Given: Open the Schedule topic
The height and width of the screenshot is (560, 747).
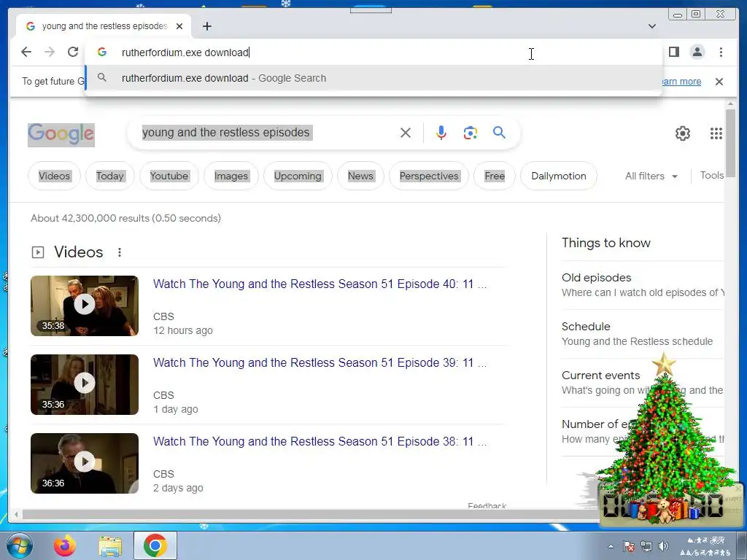Looking at the screenshot, I should (643, 333).
